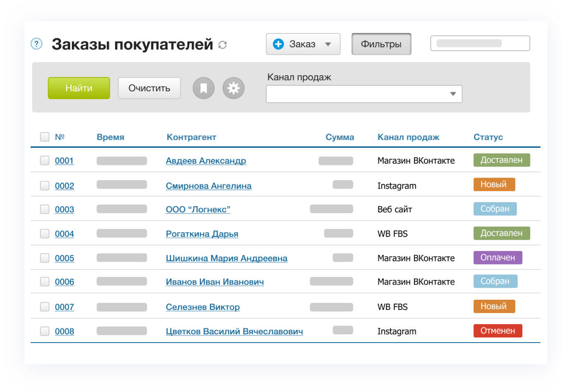Open the help question mark icon

click(36, 44)
